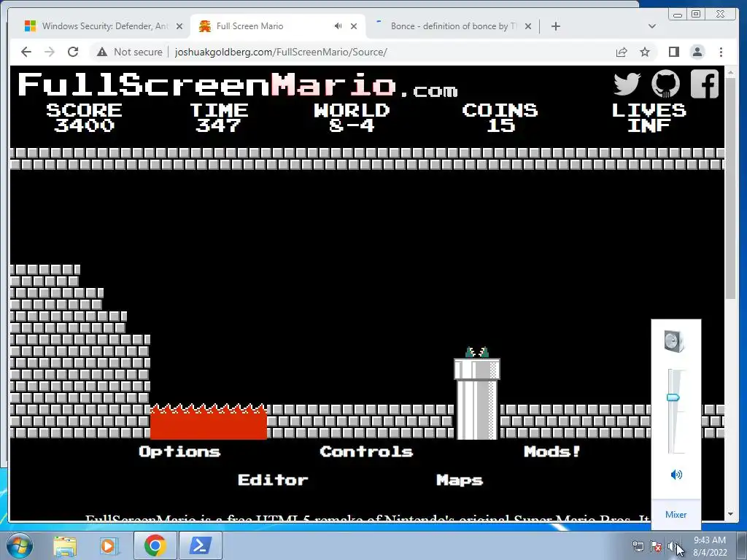Screen dimensions: 747x560
Task: Click the FullScreenMario.com title logo
Action: coord(237,85)
